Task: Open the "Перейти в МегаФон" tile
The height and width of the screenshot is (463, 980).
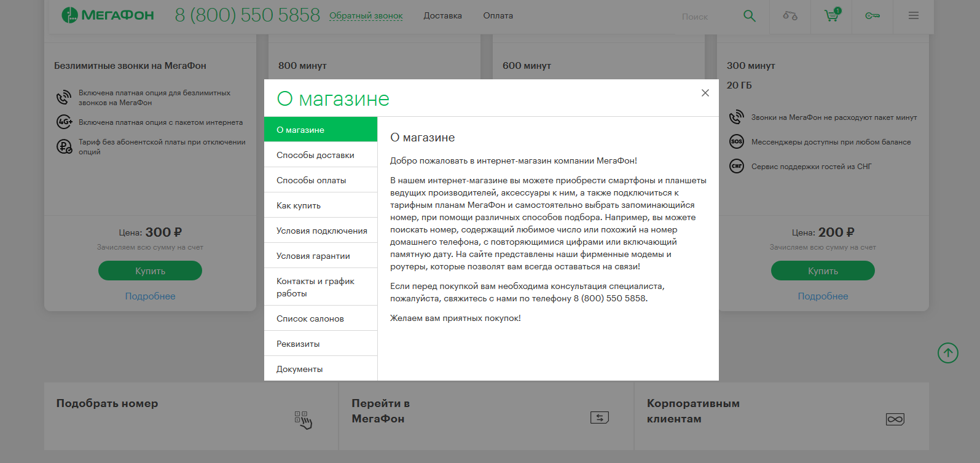Action: pos(486,416)
